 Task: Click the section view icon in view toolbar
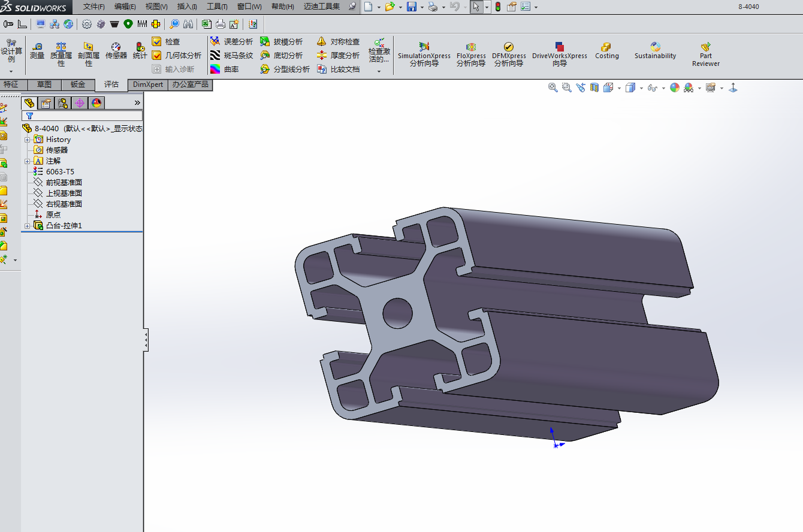(594, 87)
